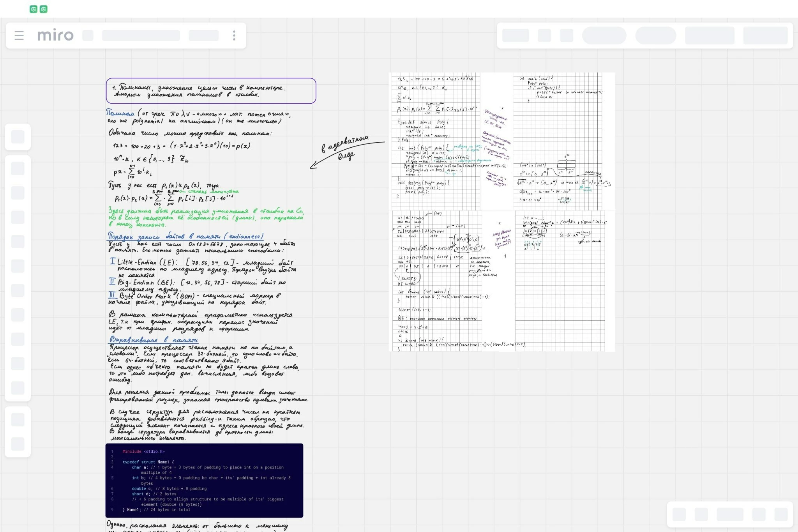Click the dark code block with struct Name1
798x532 pixels.
click(204, 480)
